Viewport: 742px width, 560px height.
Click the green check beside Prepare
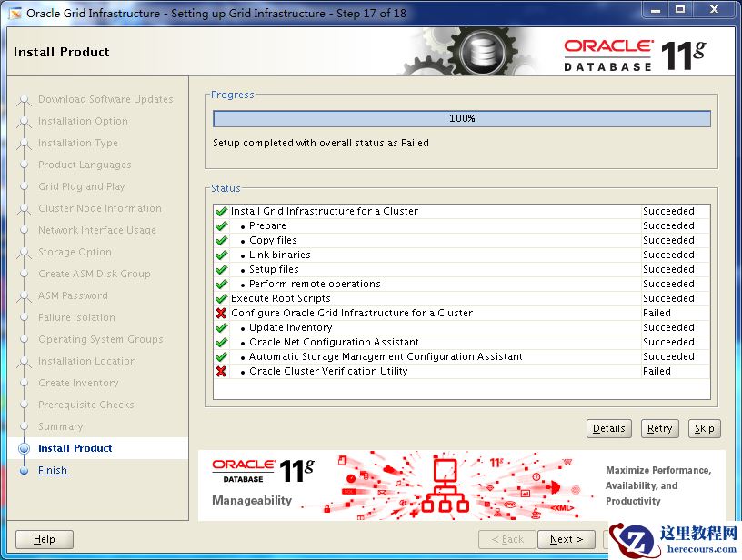(x=221, y=226)
